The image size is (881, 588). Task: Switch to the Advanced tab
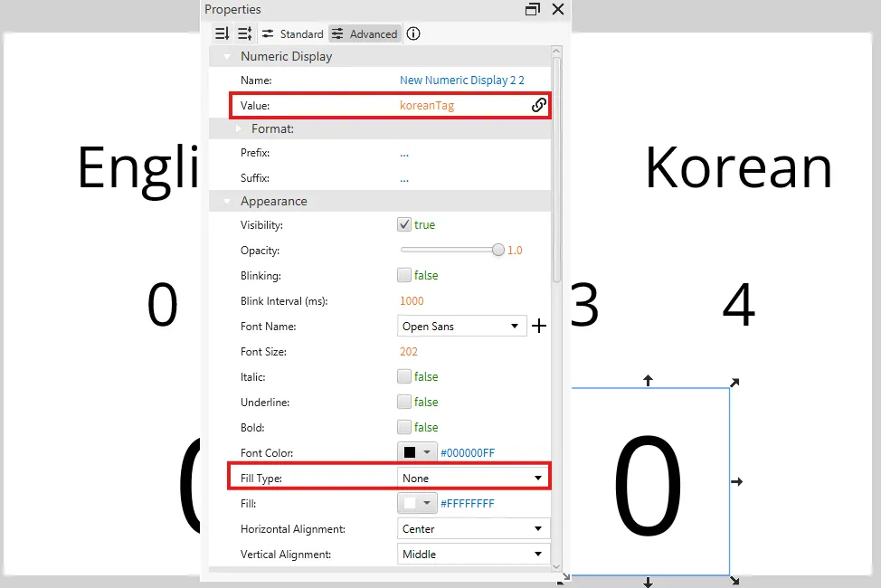[x=365, y=33]
